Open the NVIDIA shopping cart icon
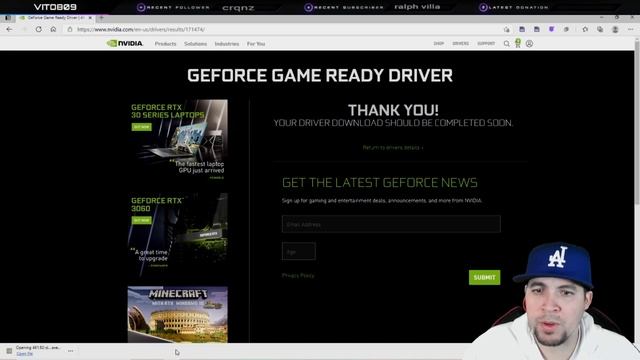 518,43
